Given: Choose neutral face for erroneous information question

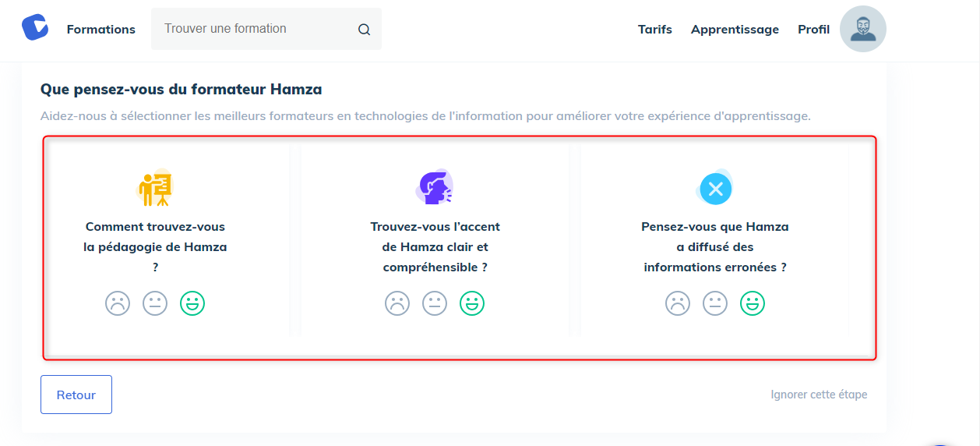Looking at the screenshot, I should (x=715, y=303).
